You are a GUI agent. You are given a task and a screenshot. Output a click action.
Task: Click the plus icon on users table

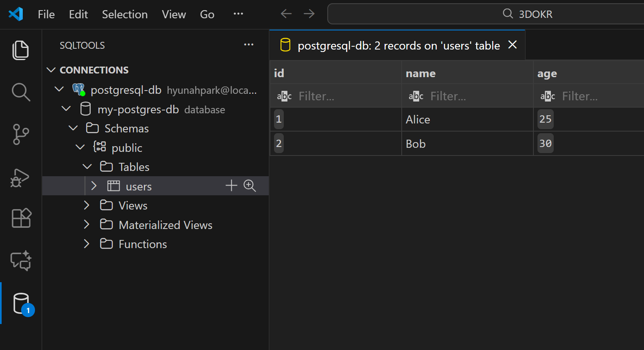[x=231, y=186]
